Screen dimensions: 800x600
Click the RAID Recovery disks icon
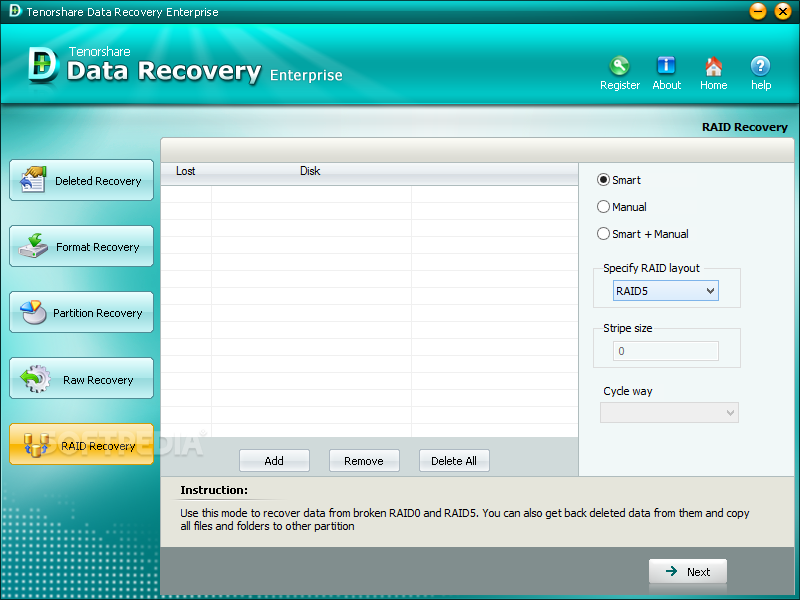(x=36, y=444)
